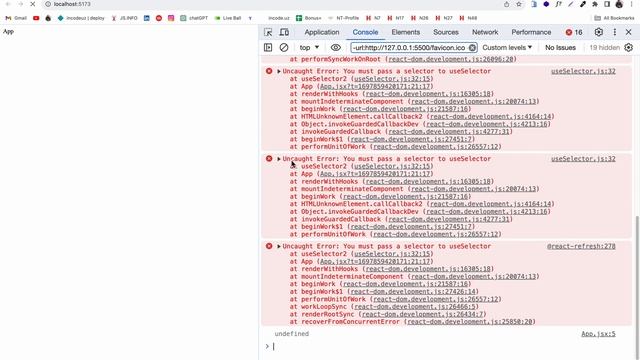This screenshot has width=640, height=360.
Task: View site information icon in address bar
Action: pos(48,4)
